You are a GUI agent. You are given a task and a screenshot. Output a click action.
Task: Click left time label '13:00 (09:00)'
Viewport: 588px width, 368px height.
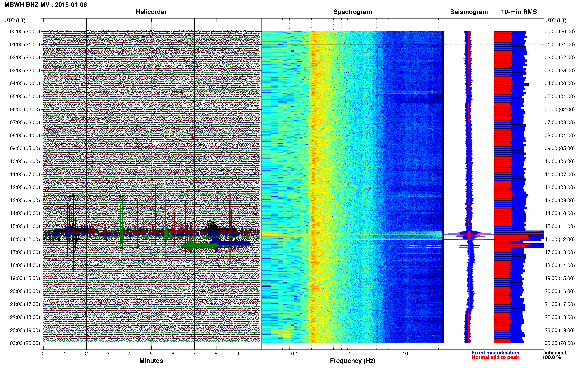[x=25, y=200]
